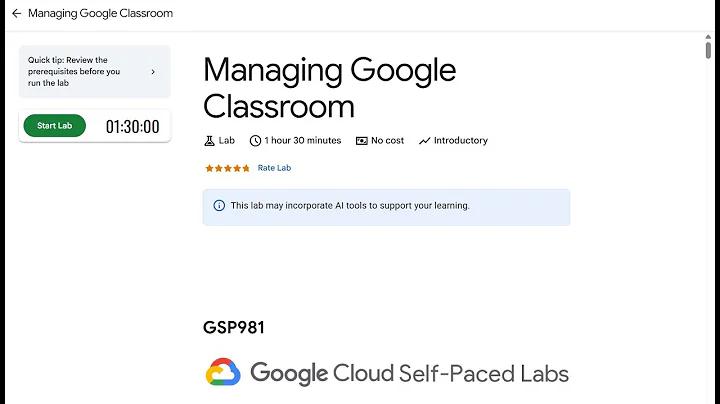Viewport: 720px width, 404px height.
Task: Expand the Quick tip chevron
Action: [x=153, y=72]
